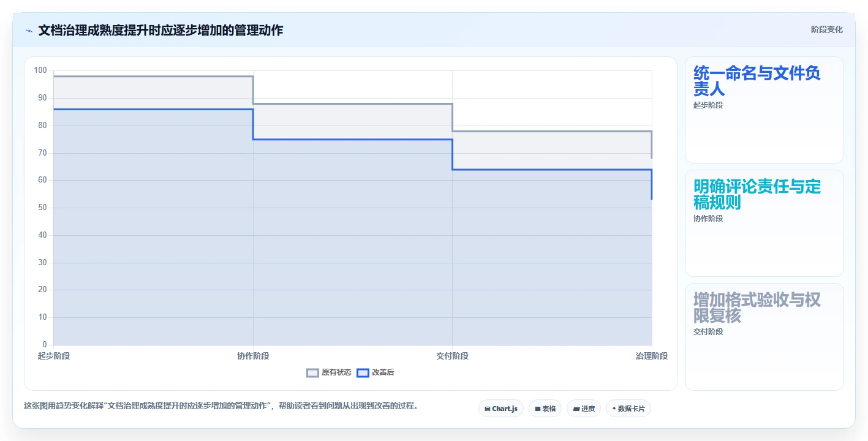Screen dimensions: 868x441
Task: Click the y-axis value 0
Action: [45, 345]
